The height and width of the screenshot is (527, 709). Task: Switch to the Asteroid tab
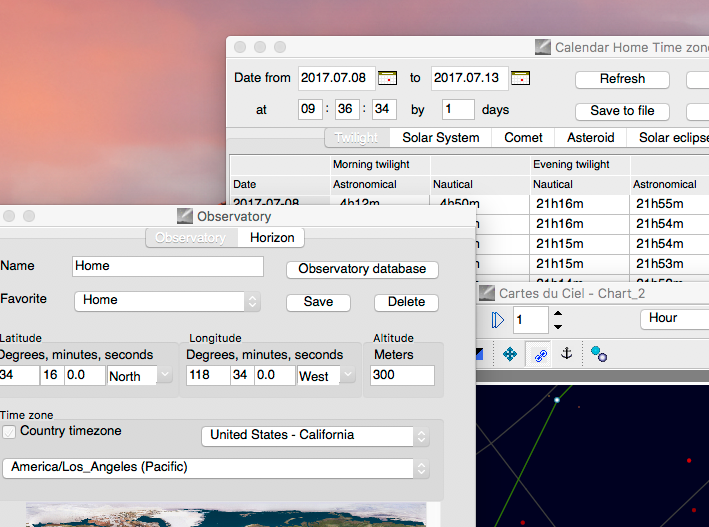click(x=591, y=138)
